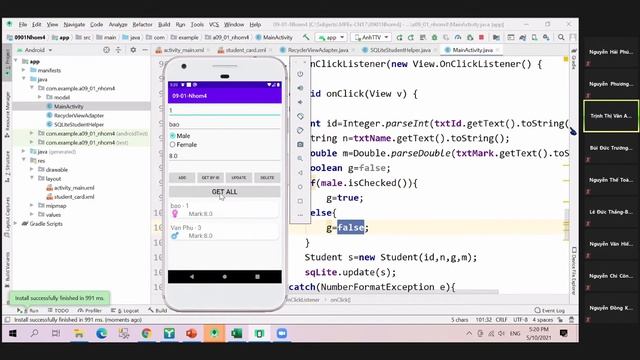Click emulator sidebar home circle icon
640x360 pixels.
pos(300,187)
